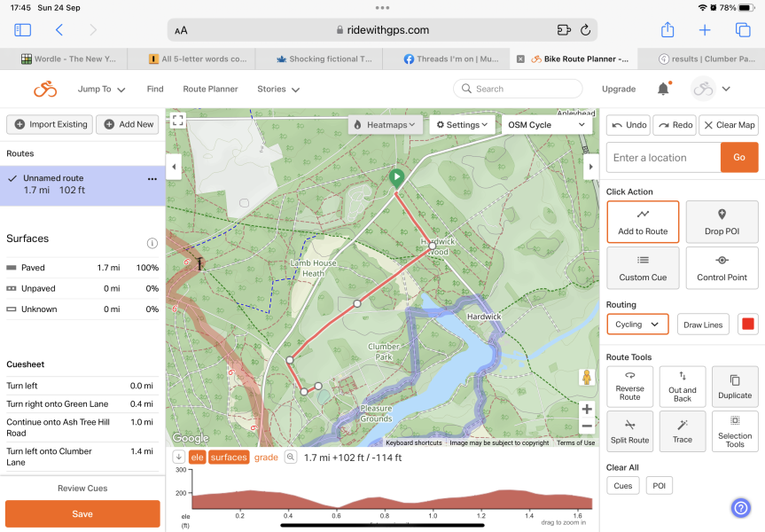Collapse the left panel with map arrow

click(x=174, y=167)
